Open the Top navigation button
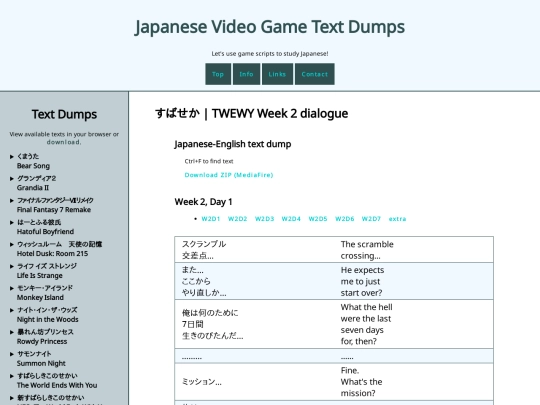 [x=218, y=74]
